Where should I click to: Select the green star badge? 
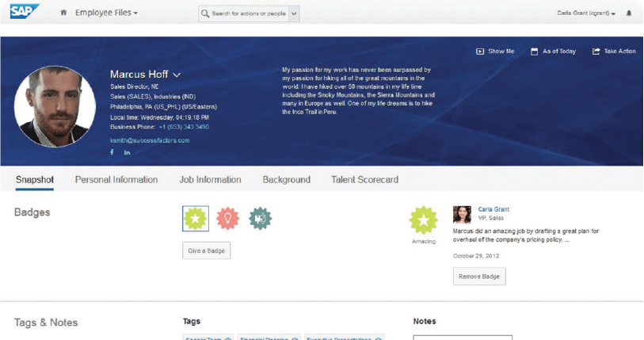pyautogui.click(x=196, y=219)
